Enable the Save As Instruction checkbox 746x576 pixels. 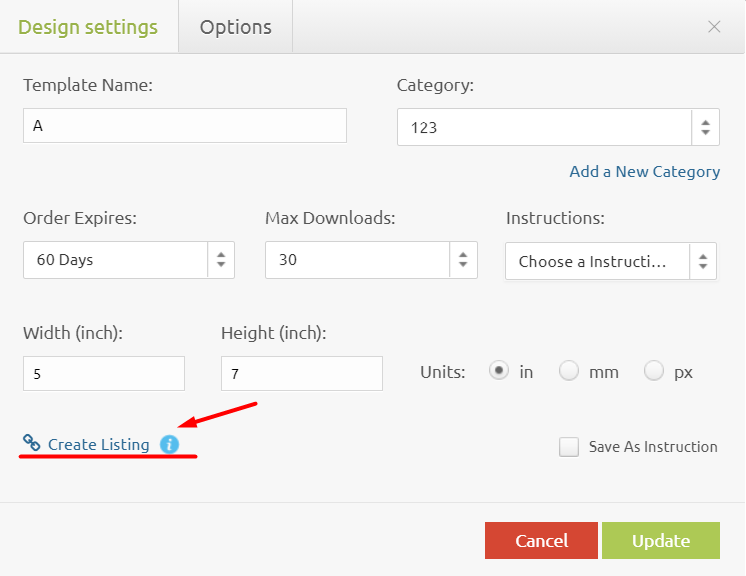[x=569, y=447]
